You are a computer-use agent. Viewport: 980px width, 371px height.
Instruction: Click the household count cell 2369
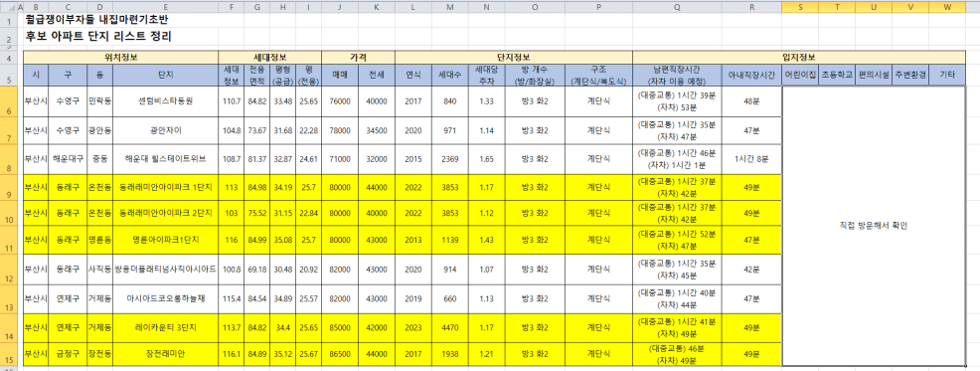450,159
